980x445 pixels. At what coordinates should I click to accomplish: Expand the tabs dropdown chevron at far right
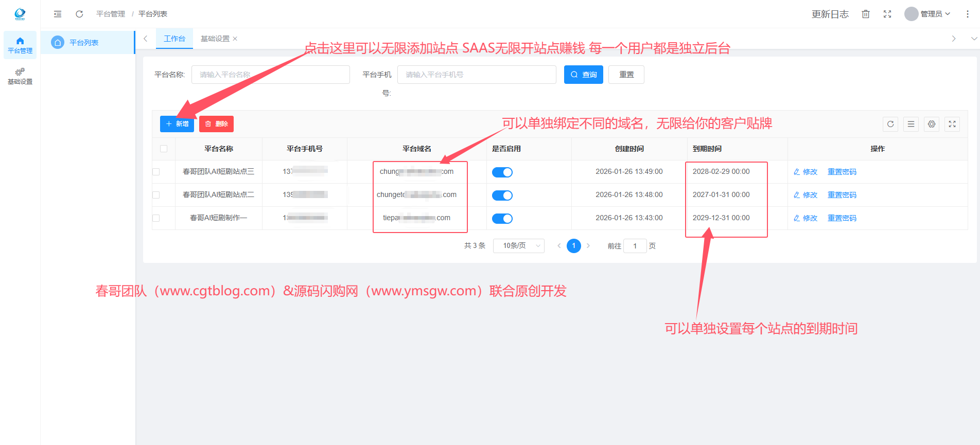(974, 39)
